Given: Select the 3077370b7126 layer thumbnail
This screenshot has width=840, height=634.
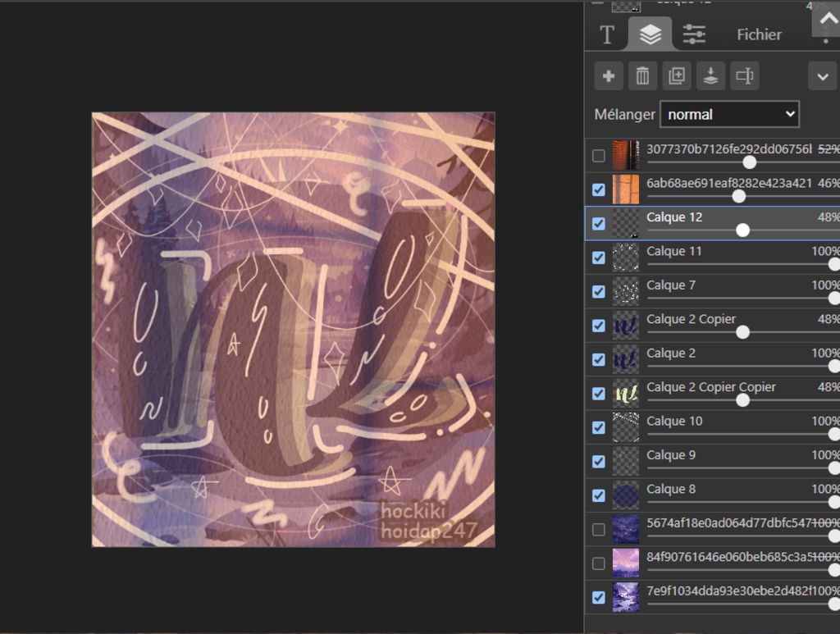Looking at the screenshot, I should coord(626,155).
